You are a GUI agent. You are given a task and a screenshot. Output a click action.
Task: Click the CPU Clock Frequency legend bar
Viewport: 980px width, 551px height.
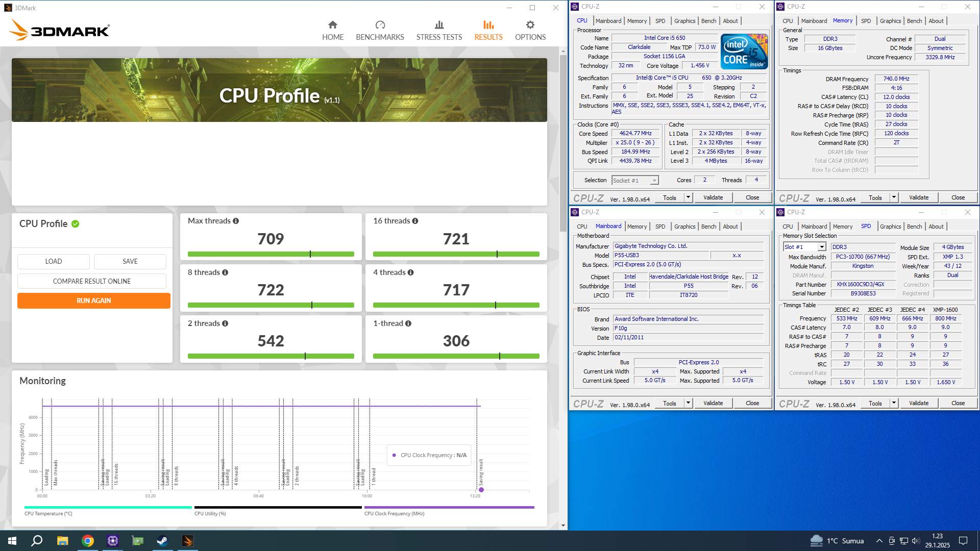(449, 508)
